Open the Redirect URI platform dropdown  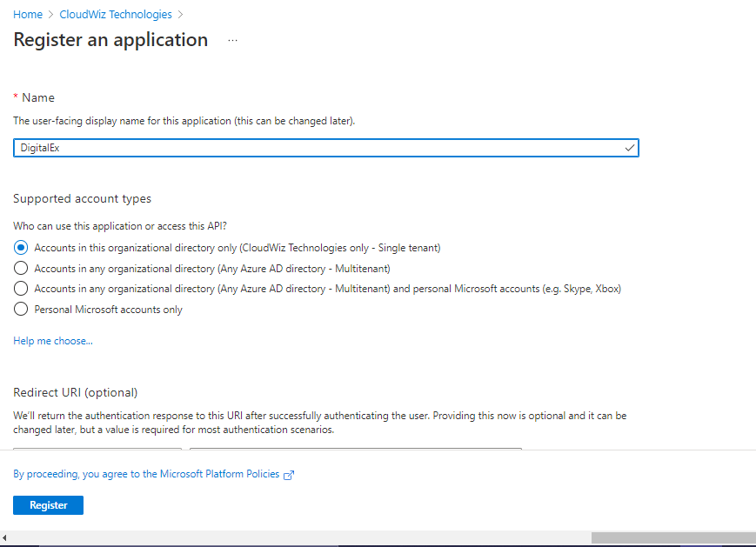click(97, 449)
